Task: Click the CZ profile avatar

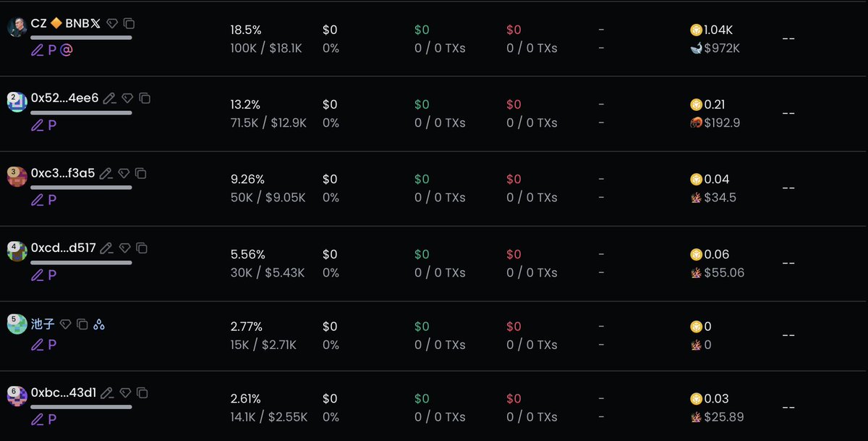Action: [17, 28]
